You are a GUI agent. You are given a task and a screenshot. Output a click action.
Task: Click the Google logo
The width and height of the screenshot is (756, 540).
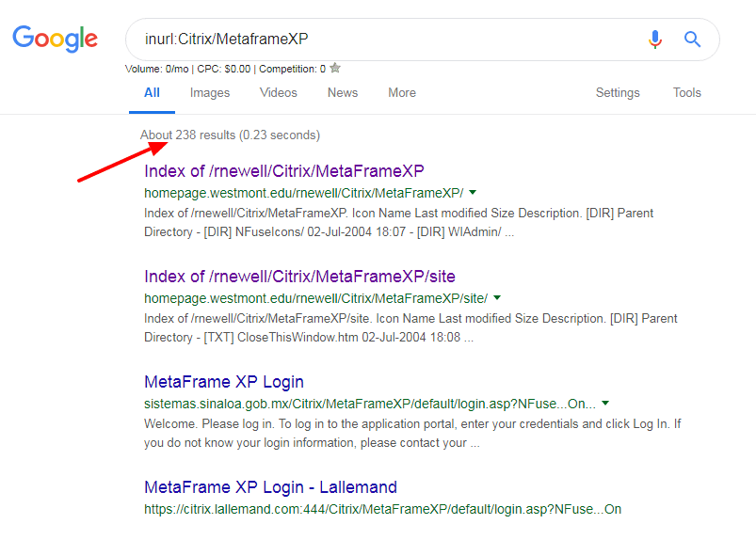(55, 39)
